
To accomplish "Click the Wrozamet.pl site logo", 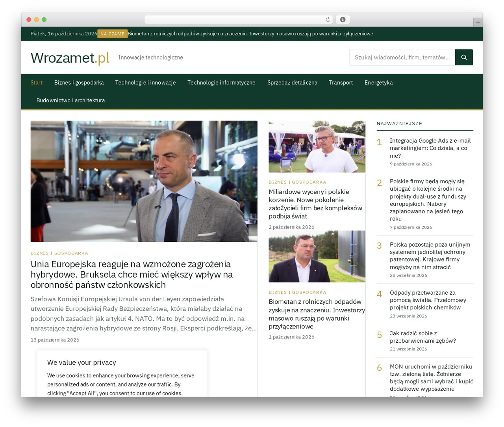I will (x=70, y=58).
